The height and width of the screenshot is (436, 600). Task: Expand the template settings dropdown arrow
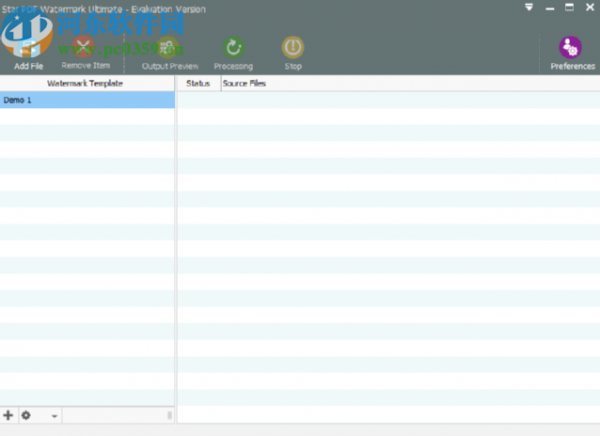[x=54, y=416]
